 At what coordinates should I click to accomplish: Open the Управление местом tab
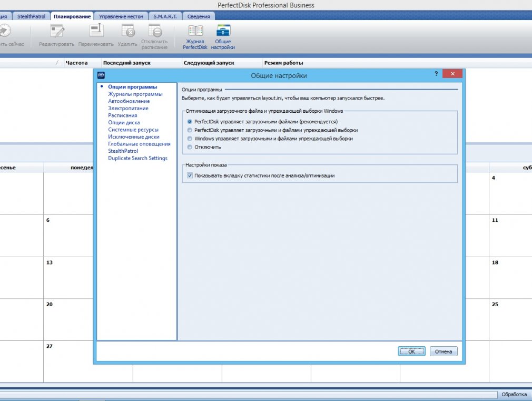[x=121, y=16]
